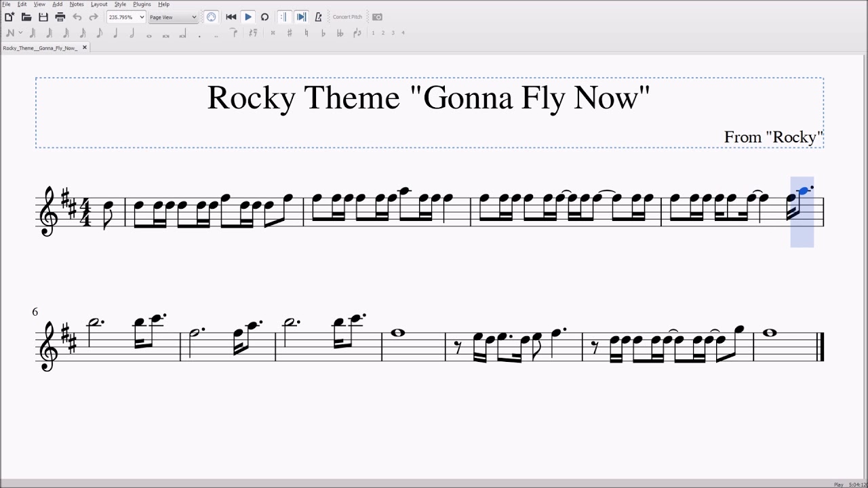868x488 pixels.
Task: Open the Style menu
Action: [x=120, y=4]
